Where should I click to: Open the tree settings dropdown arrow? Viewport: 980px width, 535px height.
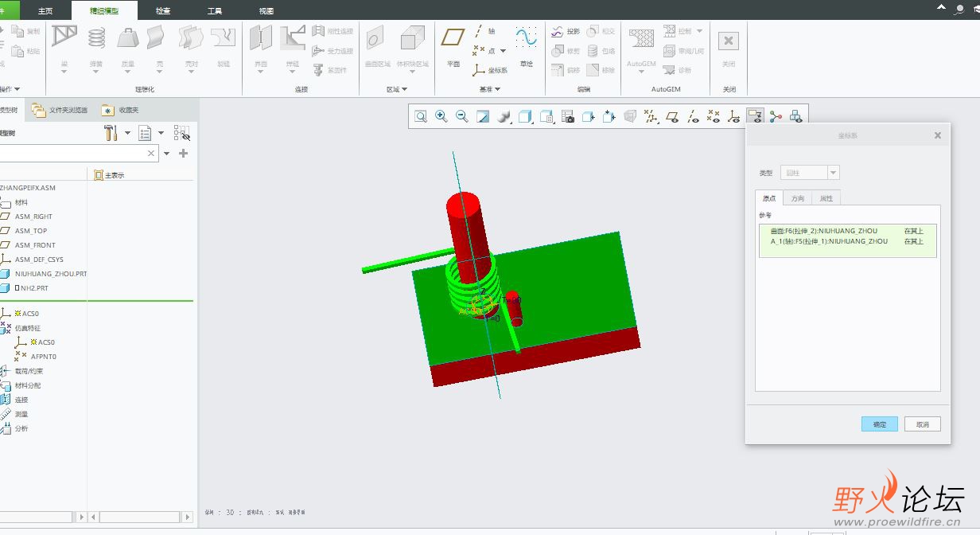[127, 133]
